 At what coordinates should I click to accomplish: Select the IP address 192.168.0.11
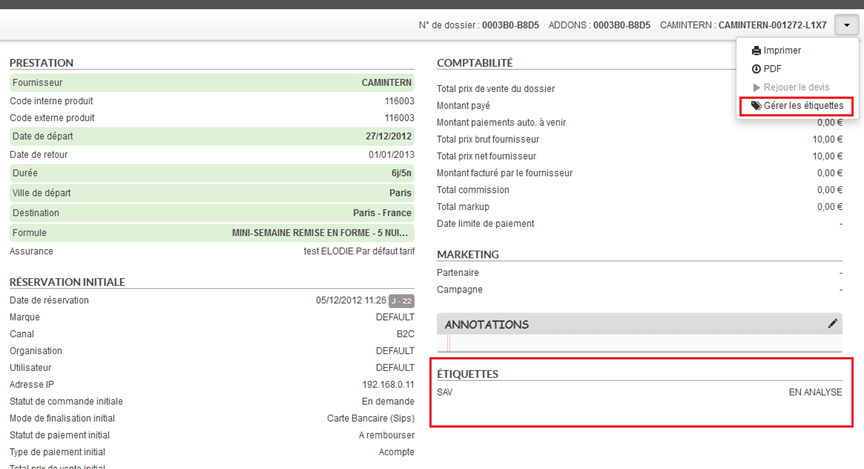tap(387, 384)
